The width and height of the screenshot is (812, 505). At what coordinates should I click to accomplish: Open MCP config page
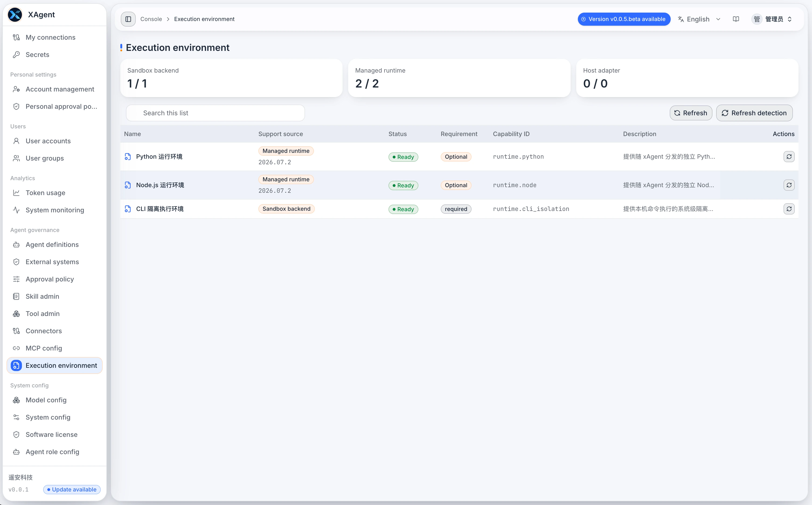click(x=54, y=348)
